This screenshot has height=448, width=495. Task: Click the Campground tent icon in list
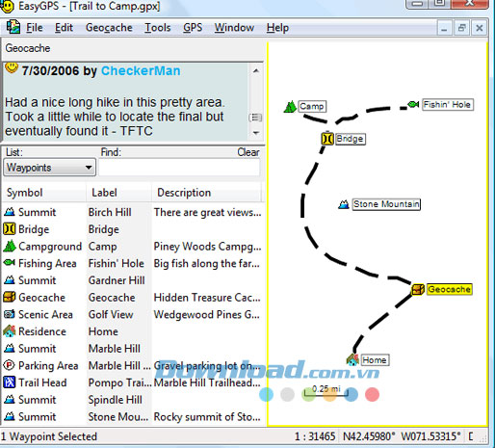point(10,246)
